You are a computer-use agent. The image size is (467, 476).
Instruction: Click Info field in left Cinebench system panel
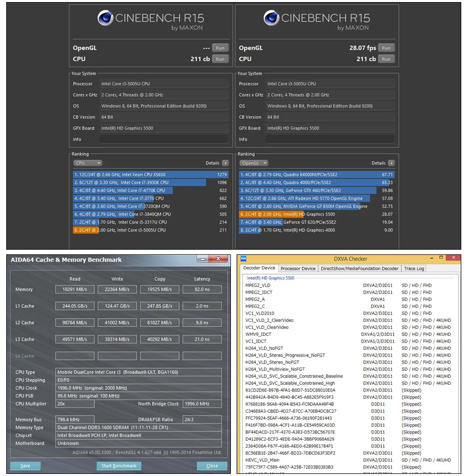click(164, 139)
